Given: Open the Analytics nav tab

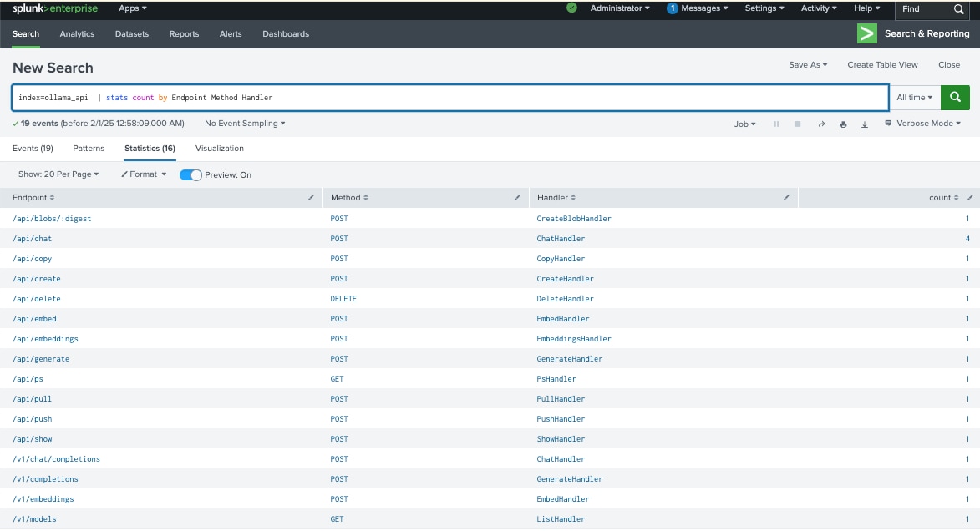Looking at the screenshot, I should pyautogui.click(x=77, y=33).
